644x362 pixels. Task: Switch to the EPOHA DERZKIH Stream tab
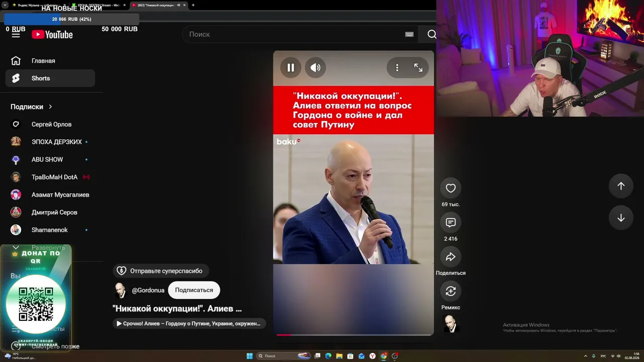[99, 5]
